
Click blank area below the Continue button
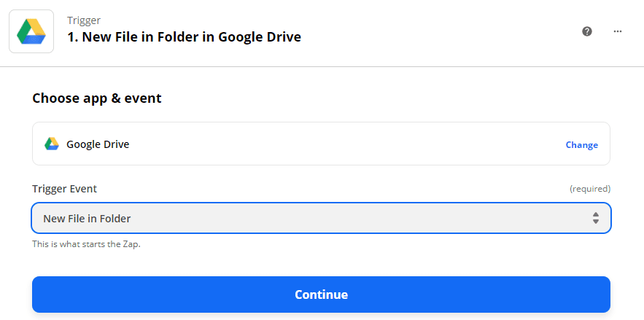[x=321, y=316]
